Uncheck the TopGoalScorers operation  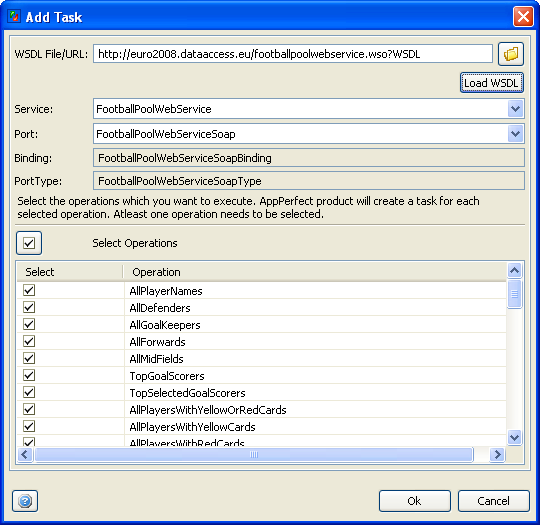(29, 375)
